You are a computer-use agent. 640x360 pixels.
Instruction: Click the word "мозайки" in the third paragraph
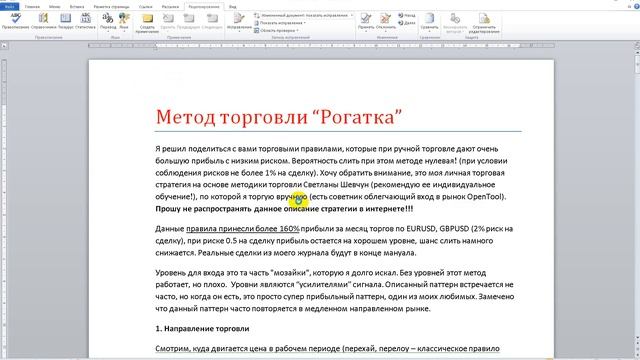[291, 273]
